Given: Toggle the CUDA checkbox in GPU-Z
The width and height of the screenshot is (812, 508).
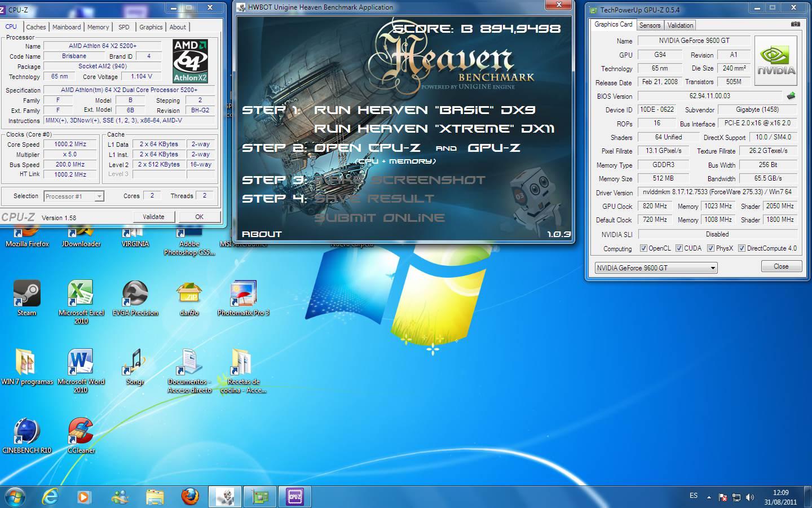Looking at the screenshot, I should [x=679, y=248].
